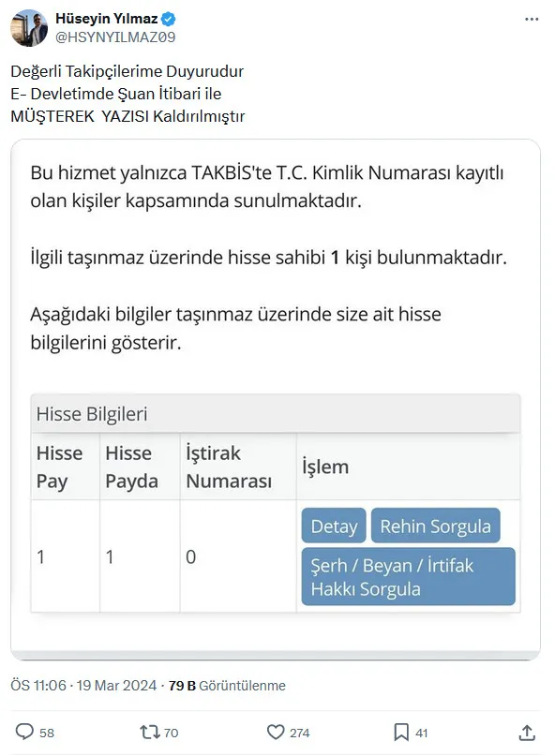
Task: Click the Rehin Sorgula button
Action: (437, 526)
